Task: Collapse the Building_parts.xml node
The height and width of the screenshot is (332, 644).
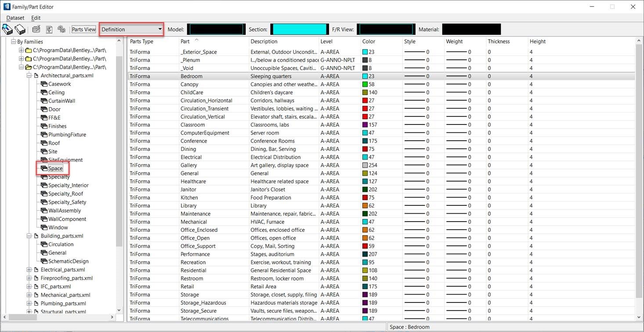Action: [29, 236]
